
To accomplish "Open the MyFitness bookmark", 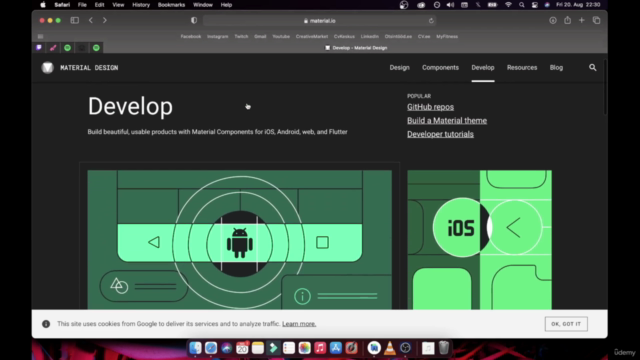I will coord(447,36).
